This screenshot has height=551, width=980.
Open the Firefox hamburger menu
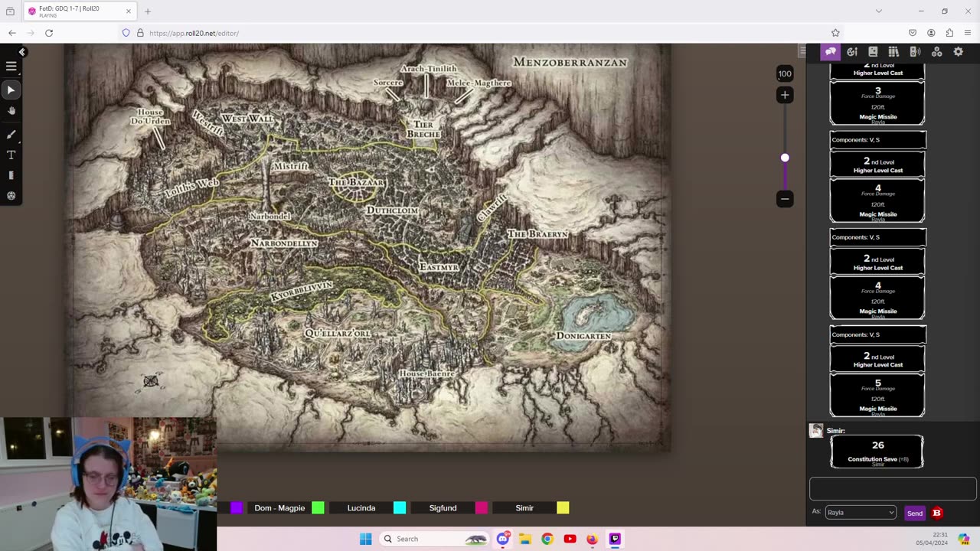pos(968,33)
